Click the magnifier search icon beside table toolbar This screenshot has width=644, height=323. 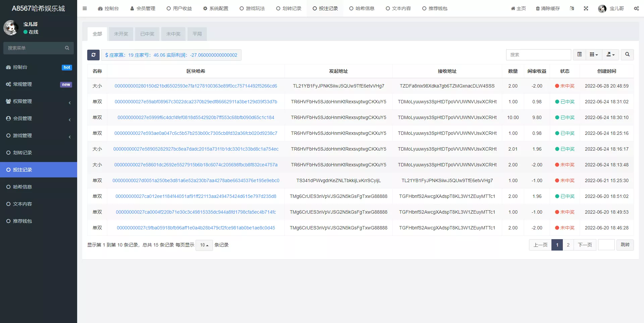click(x=627, y=54)
